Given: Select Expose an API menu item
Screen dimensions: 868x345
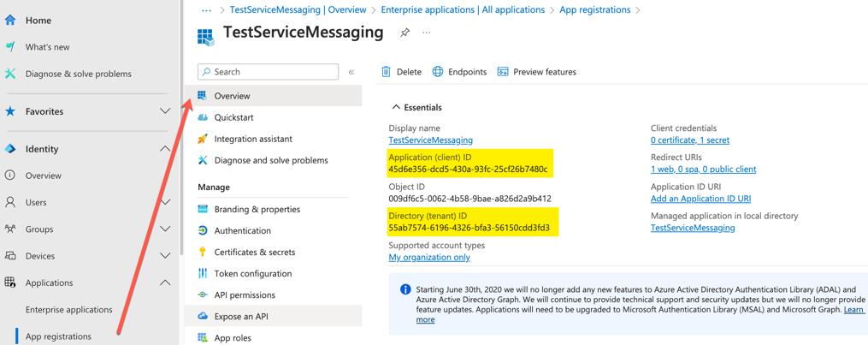Looking at the screenshot, I should (x=241, y=316).
